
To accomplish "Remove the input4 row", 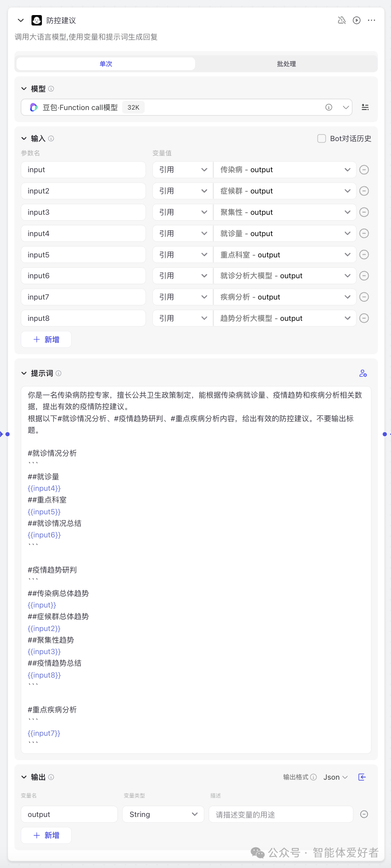I will coord(364,233).
